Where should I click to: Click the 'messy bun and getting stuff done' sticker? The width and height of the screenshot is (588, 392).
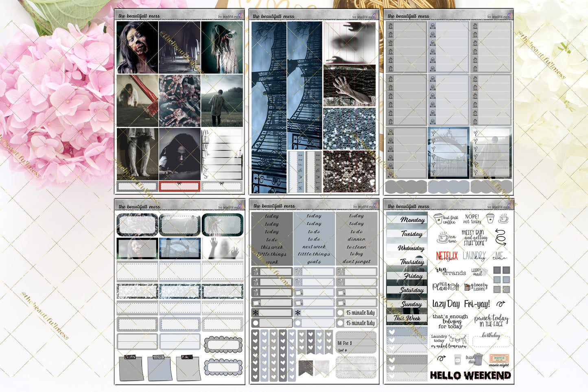coord(474,238)
